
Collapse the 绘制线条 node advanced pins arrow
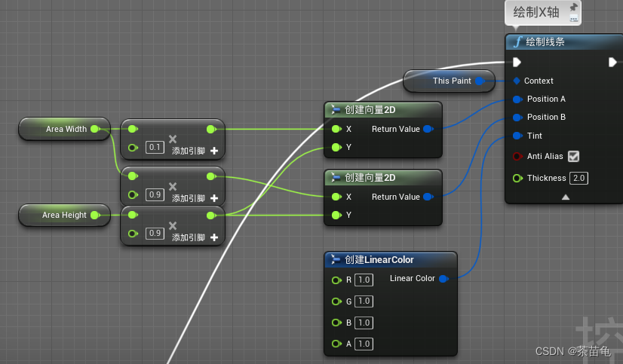(566, 197)
